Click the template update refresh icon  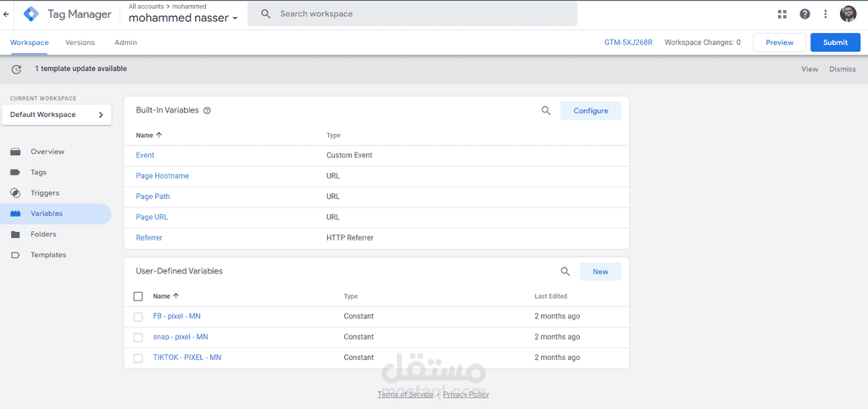pyautogui.click(x=17, y=69)
